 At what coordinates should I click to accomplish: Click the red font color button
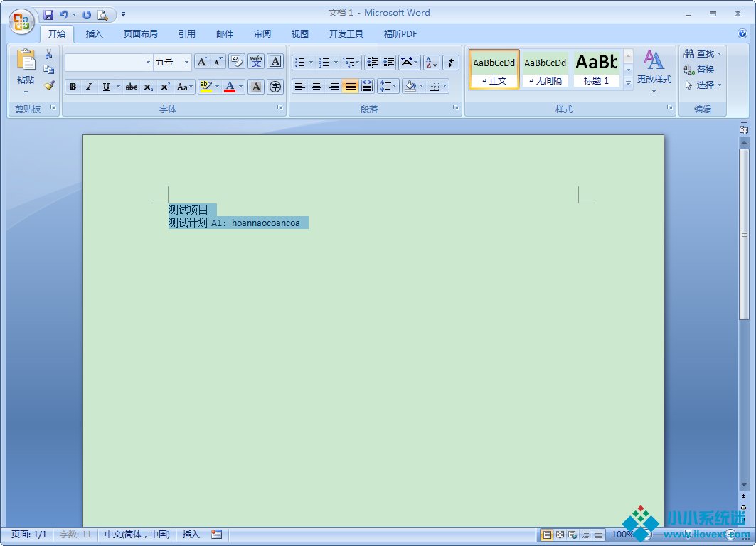click(230, 87)
